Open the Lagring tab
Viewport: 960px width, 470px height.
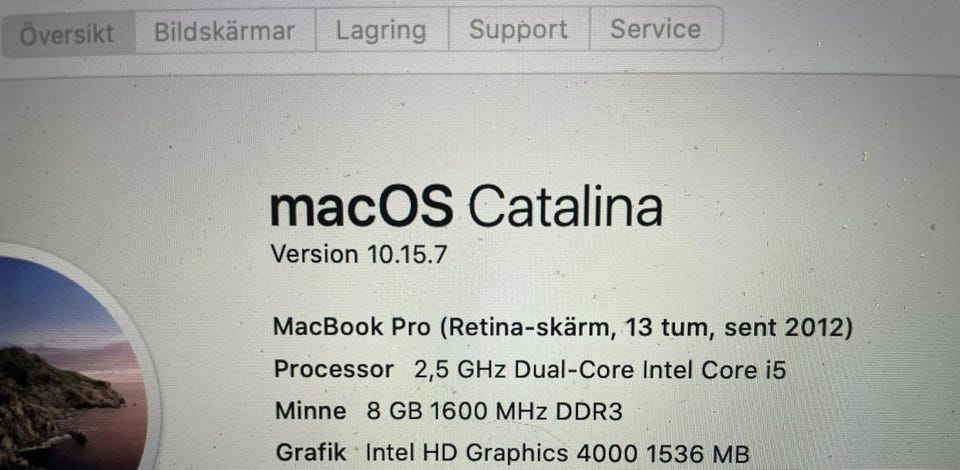coord(382,31)
